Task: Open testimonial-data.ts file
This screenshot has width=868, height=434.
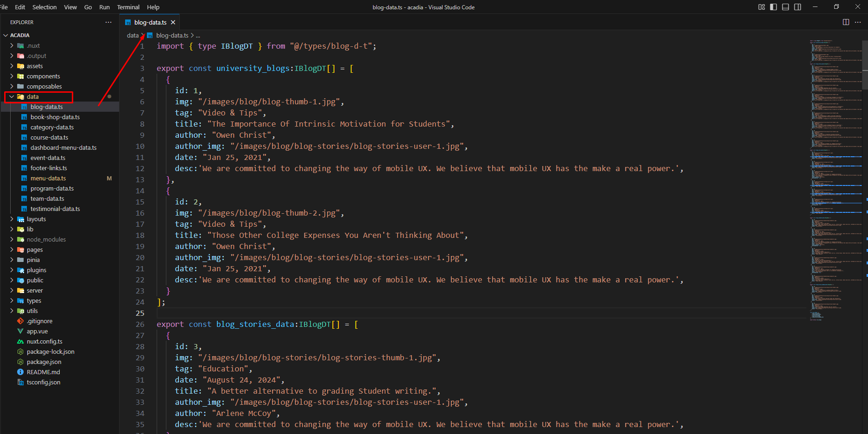Action: 60,209
